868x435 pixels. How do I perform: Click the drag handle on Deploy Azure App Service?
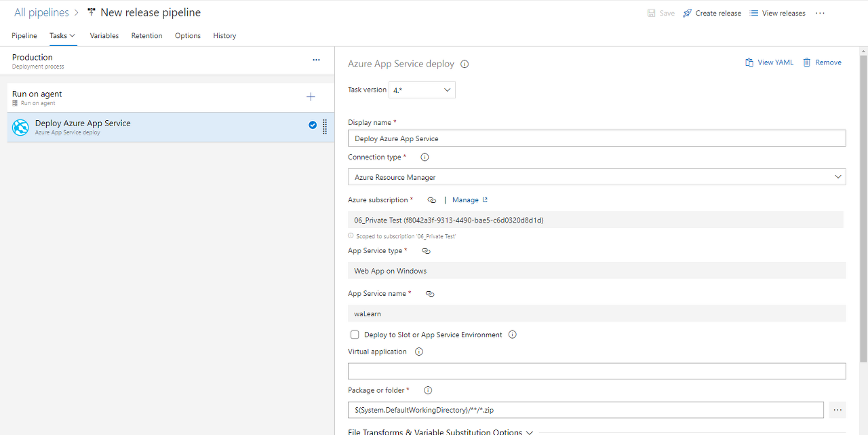pyautogui.click(x=325, y=126)
